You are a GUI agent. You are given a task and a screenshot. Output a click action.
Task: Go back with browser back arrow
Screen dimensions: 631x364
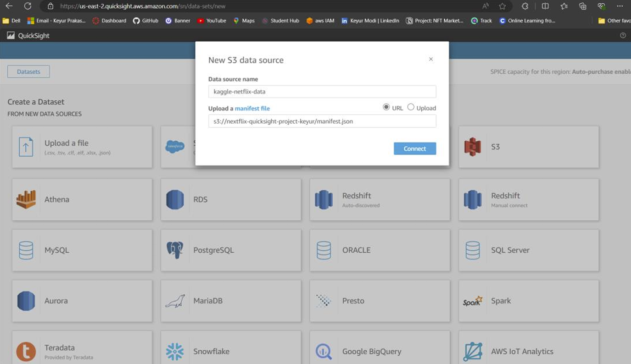coord(9,6)
